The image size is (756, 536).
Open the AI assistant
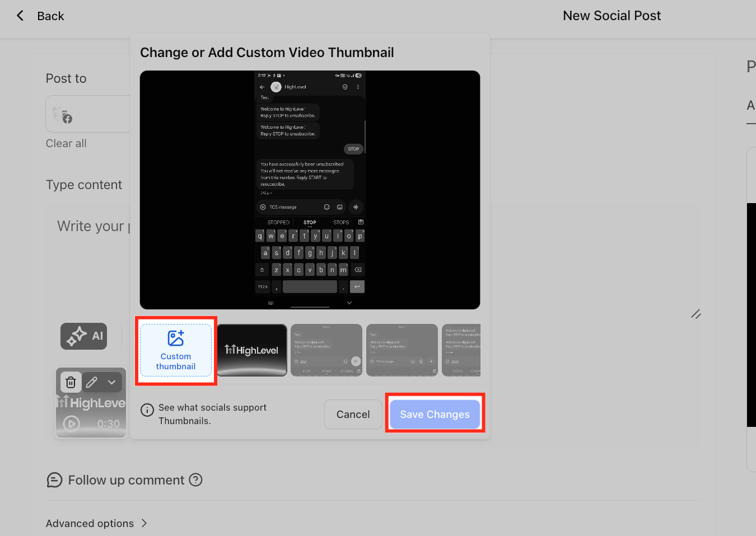[83, 336]
